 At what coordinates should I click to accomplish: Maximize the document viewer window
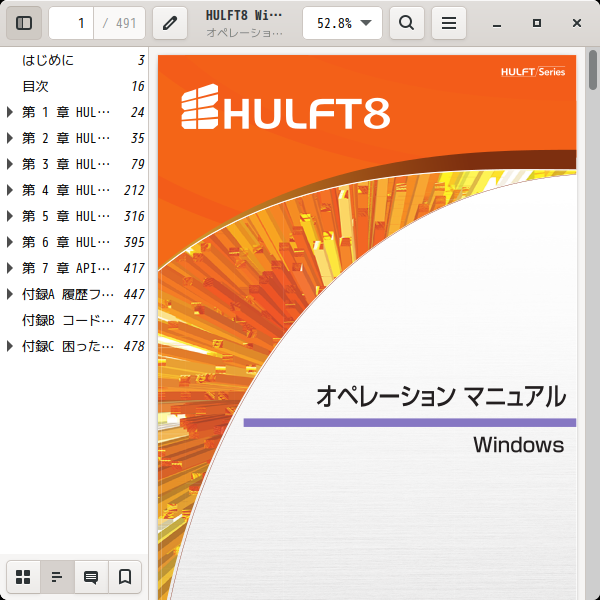click(x=537, y=23)
